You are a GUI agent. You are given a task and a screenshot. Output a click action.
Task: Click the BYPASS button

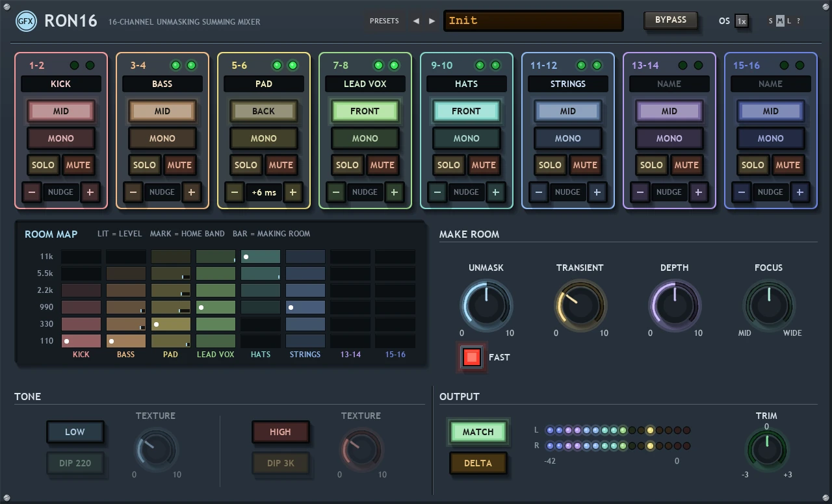(671, 20)
